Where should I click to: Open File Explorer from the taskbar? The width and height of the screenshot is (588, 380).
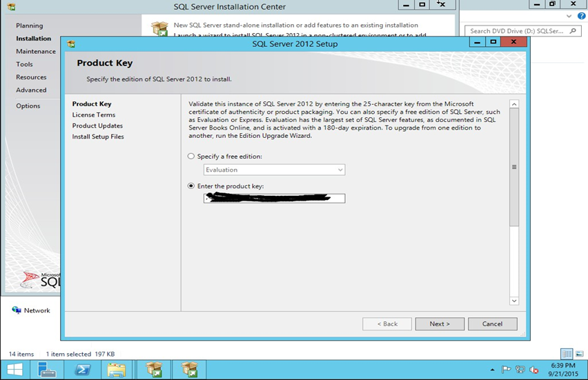116,370
